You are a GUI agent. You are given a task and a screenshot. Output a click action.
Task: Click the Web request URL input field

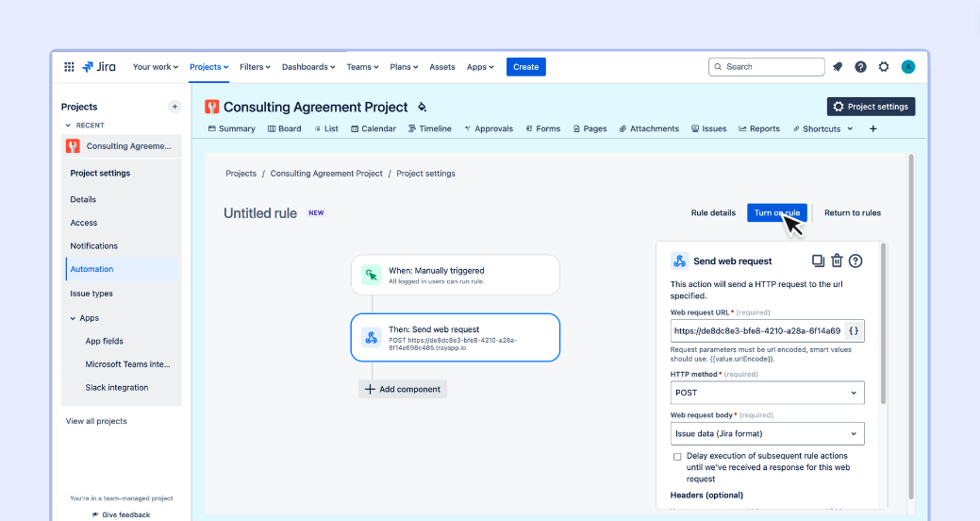click(x=756, y=331)
